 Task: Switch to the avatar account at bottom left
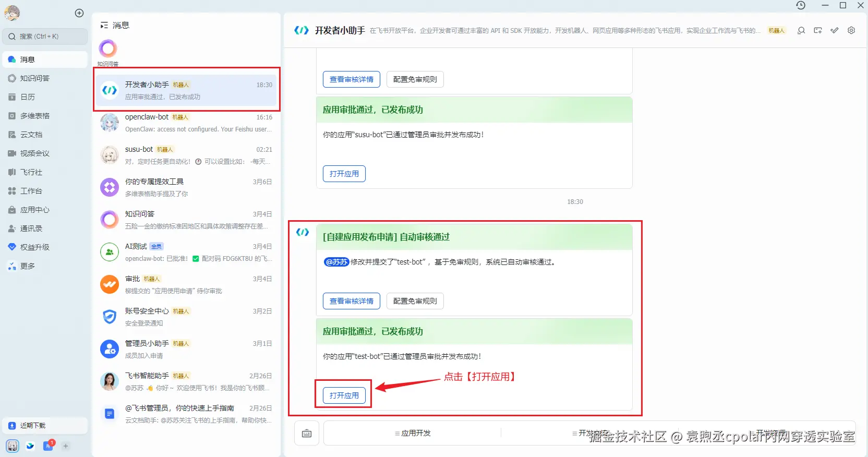coord(13,446)
